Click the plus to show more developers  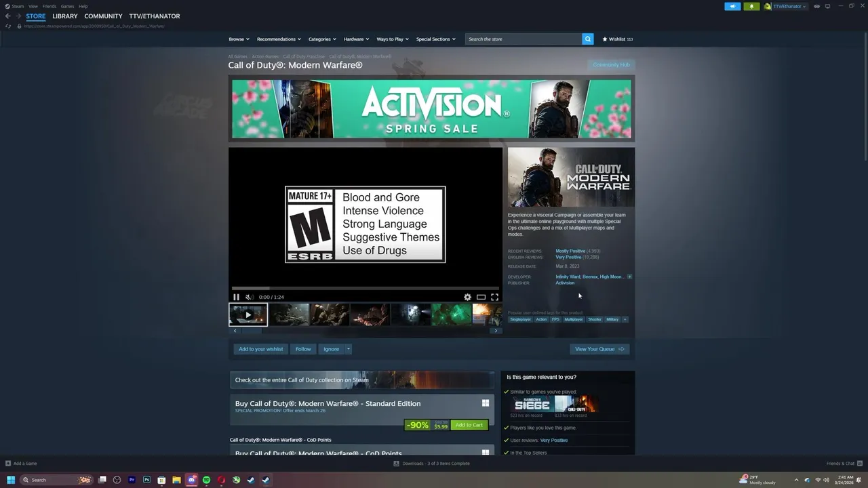[x=629, y=277]
